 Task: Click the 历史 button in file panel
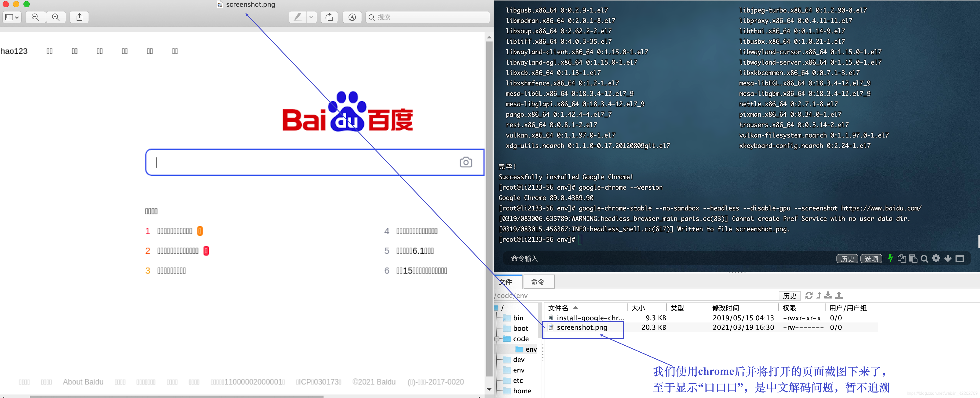(789, 296)
